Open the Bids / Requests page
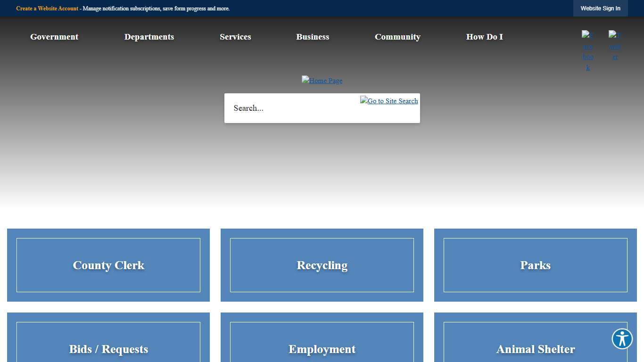This screenshot has height=362, width=644. (x=108, y=349)
